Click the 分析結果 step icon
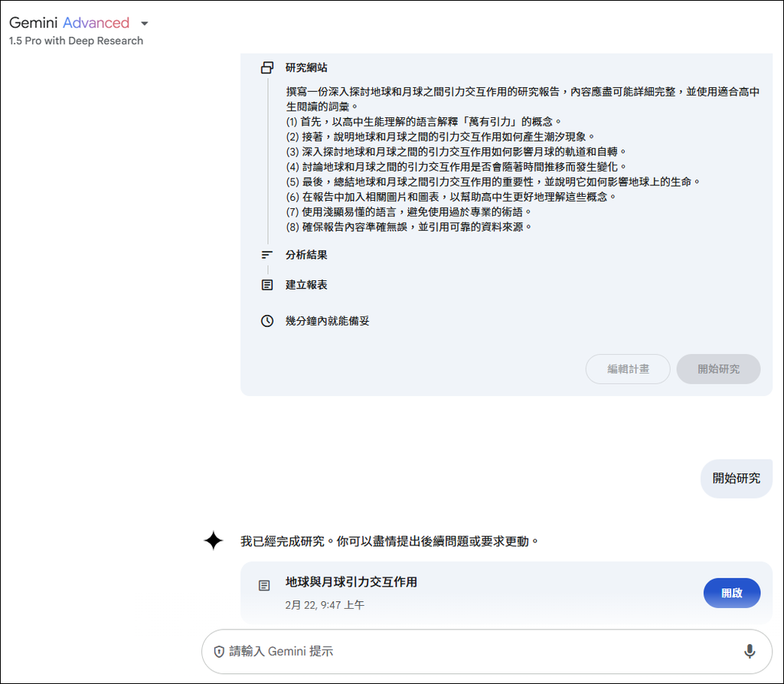The image size is (784, 684). pos(267,255)
